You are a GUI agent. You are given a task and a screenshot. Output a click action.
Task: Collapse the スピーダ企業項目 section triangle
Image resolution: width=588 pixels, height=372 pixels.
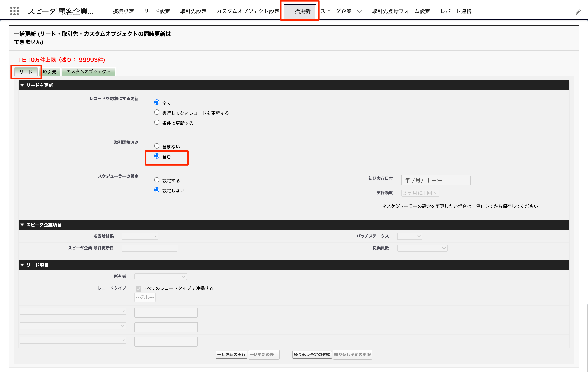coord(22,225)
